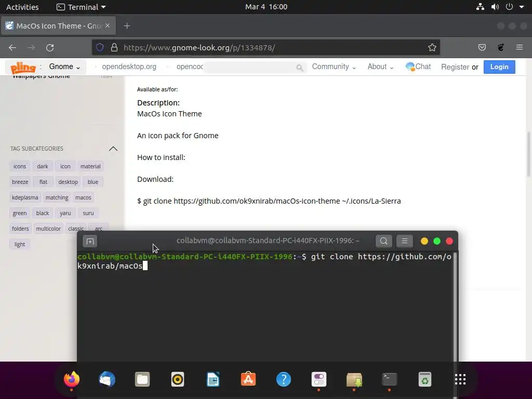Click the GNOME foot extension icon
532x399 pixels.
(x=501, y=47)
